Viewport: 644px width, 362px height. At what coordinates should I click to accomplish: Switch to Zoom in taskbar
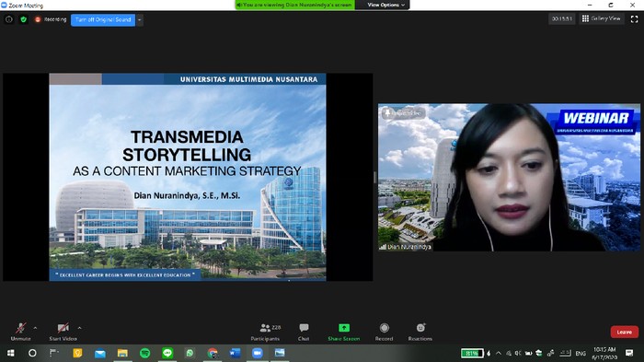[257, 353]
